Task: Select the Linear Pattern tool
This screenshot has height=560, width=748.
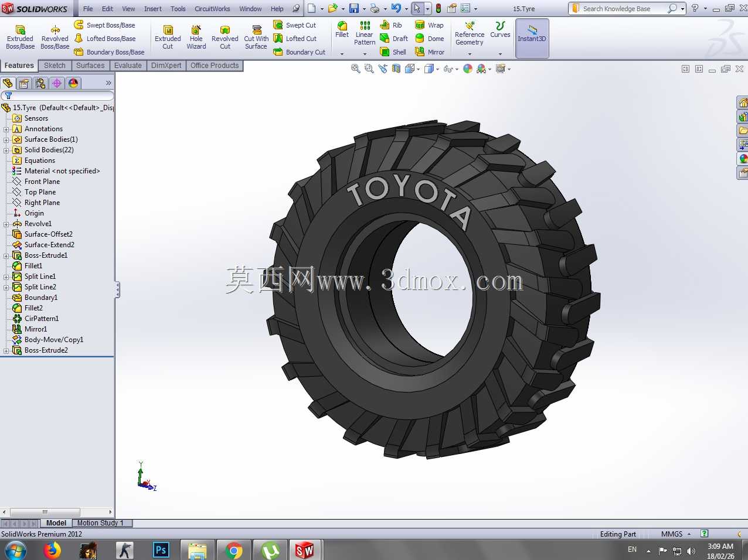Action: [x=365, y=33]
